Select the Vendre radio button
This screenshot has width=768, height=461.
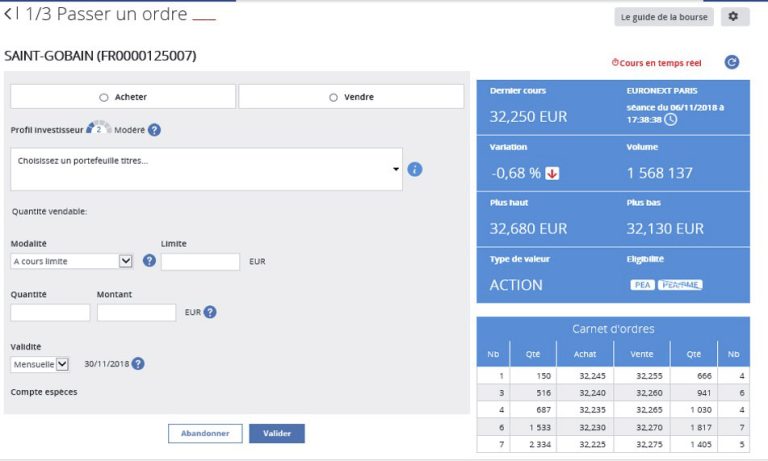333,97
